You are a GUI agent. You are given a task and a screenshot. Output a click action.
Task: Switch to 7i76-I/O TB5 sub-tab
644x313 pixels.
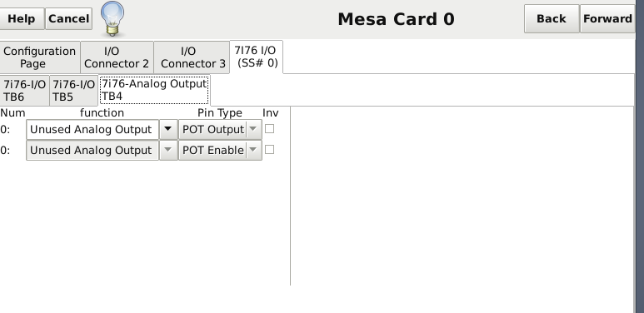click(74, 91)
